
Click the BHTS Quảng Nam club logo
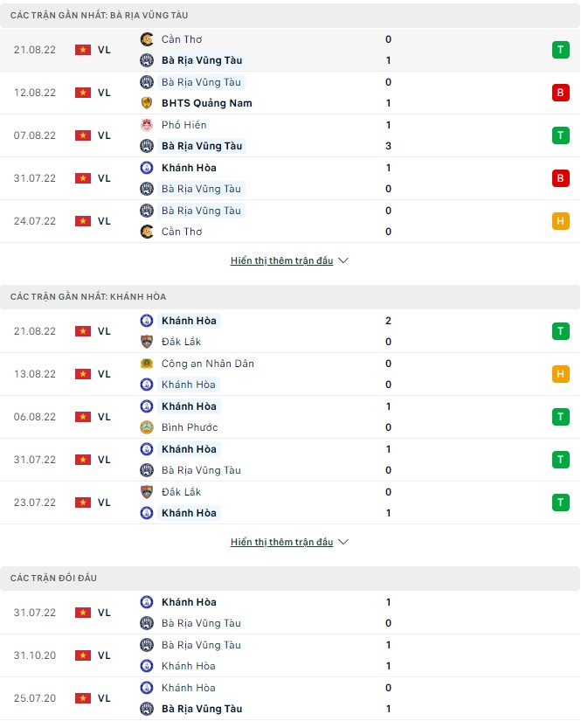147,103
